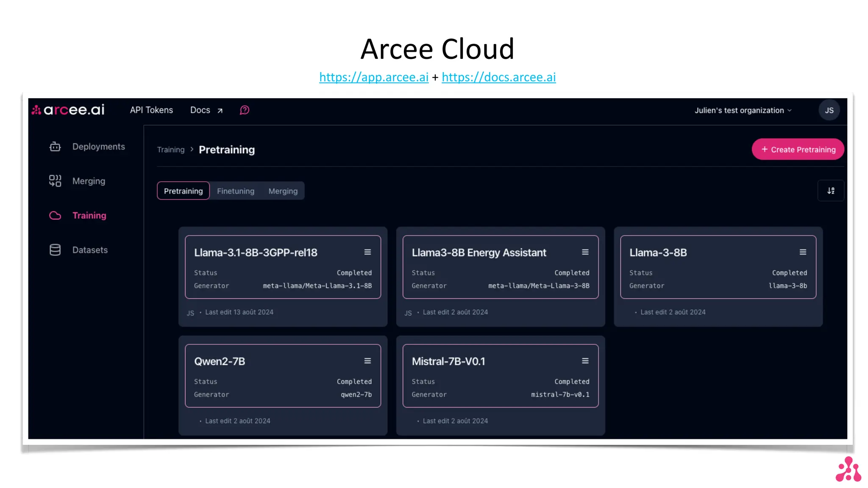868x488 pixels.
Task: Click the sort order icon button
Action: click(x=831, y=191)
